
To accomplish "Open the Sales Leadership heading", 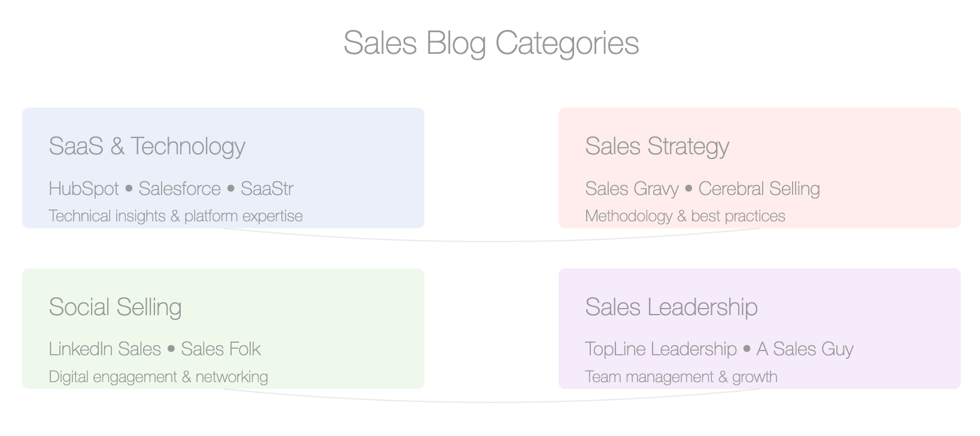I will [x=671, y=307].
